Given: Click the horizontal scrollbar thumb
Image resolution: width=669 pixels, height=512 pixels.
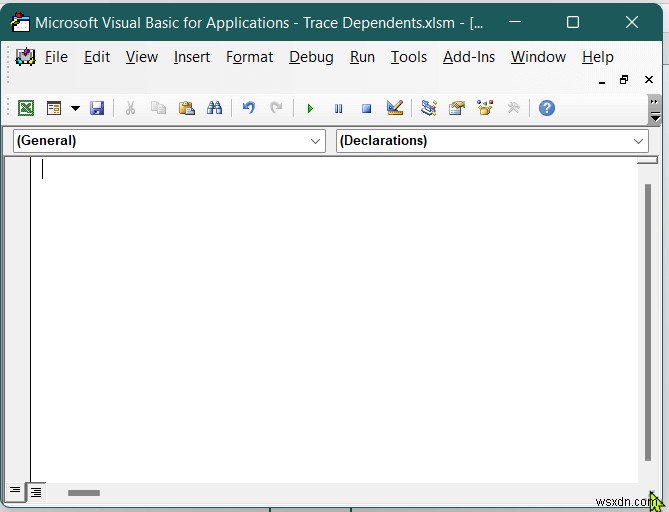Looking at the screenshot, I should [x=84, y=493].
